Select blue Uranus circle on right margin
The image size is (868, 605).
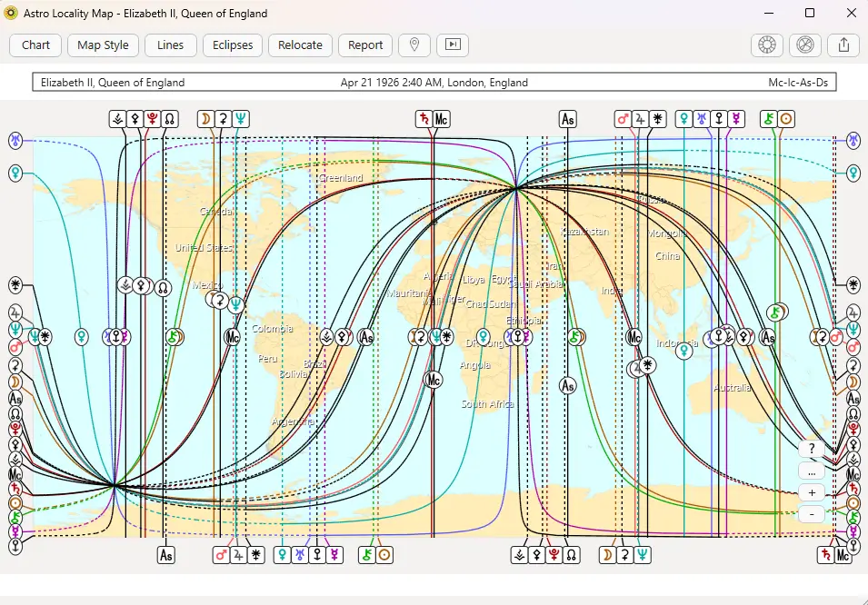tap(853, 140)
